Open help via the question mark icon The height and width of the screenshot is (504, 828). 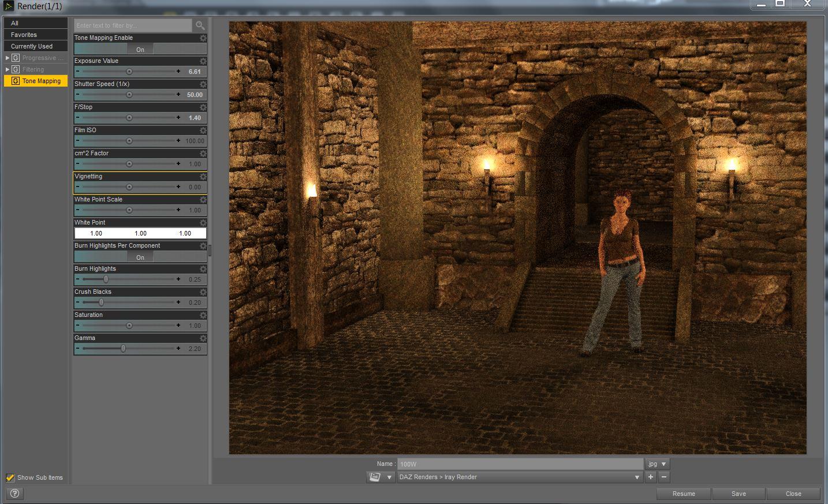point(15,493)
